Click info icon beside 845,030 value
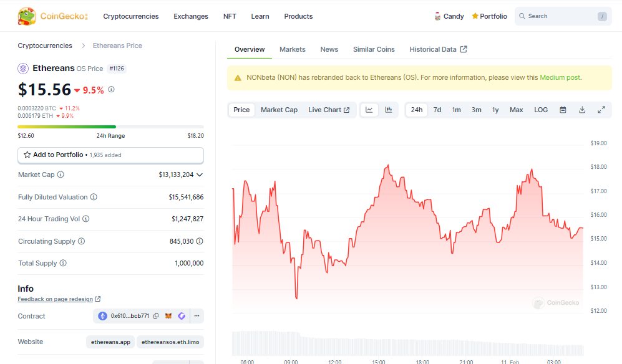Image resolution: width=622 pixels, height=364 pixels. tap(200, 241)
